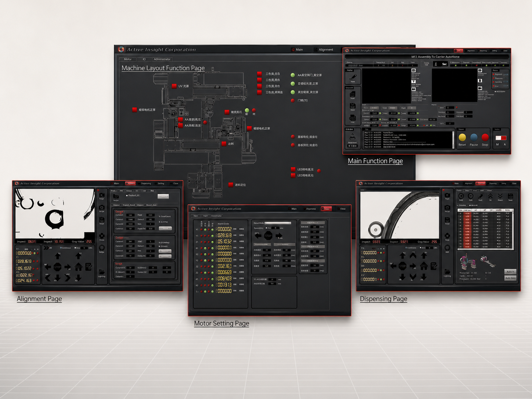Open the Alignment tab in Main Function Page window

(471, 51)
